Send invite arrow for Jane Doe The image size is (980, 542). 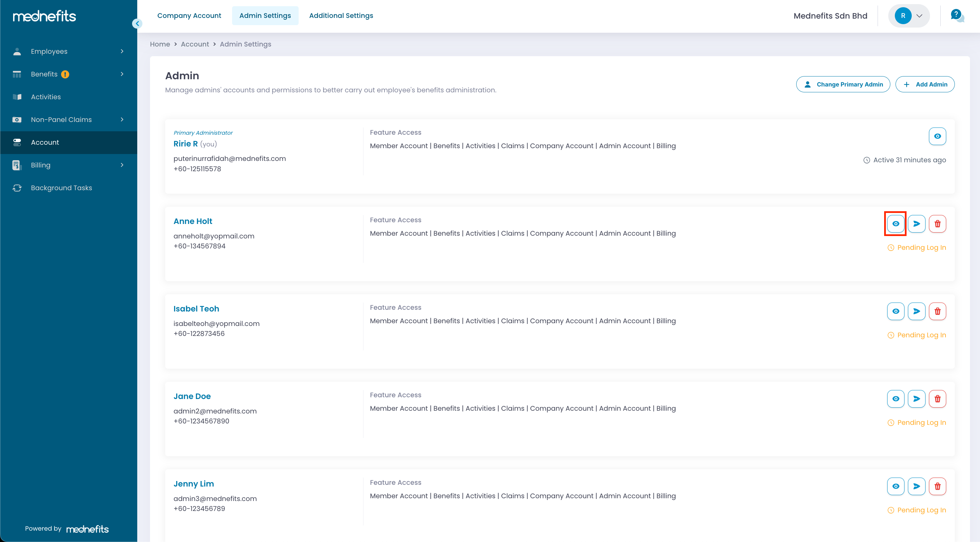pyautogui.click(x=917, y=399)
